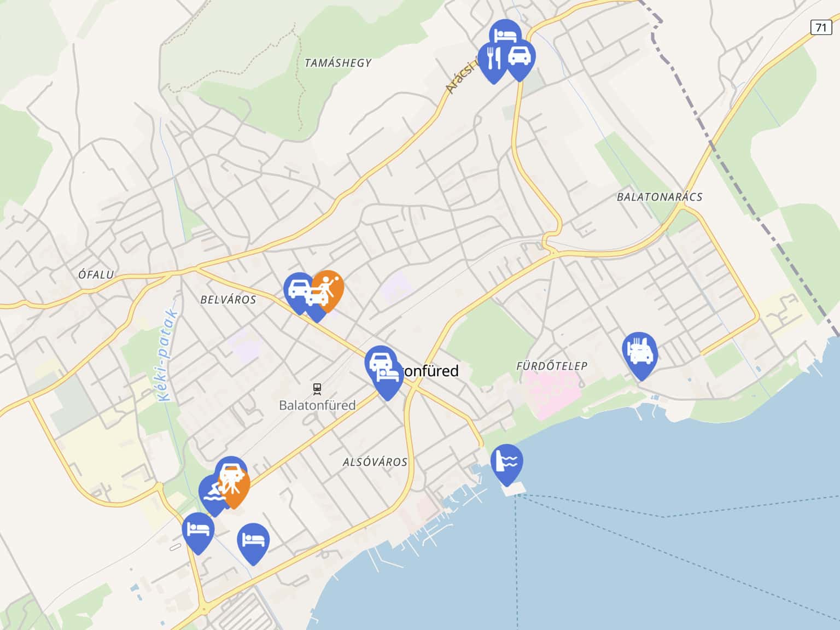
Task: Click the water marker at the pier
Action: 507,461
